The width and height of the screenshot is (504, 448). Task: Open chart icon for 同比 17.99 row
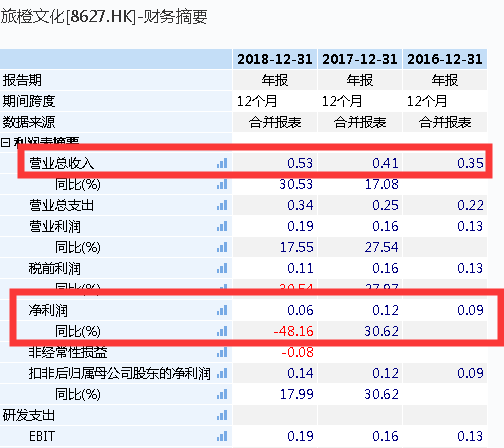[x=222, y=394]
